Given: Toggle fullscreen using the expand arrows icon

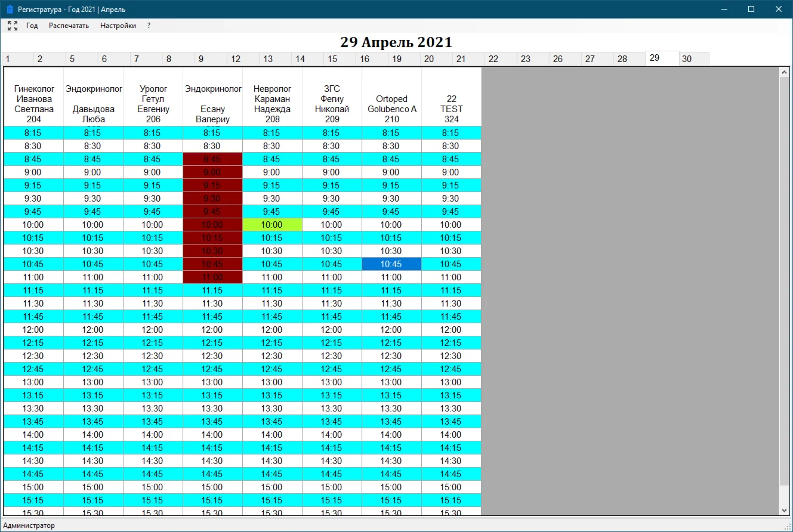Looking at the screenshot, I should click(13, 26).
